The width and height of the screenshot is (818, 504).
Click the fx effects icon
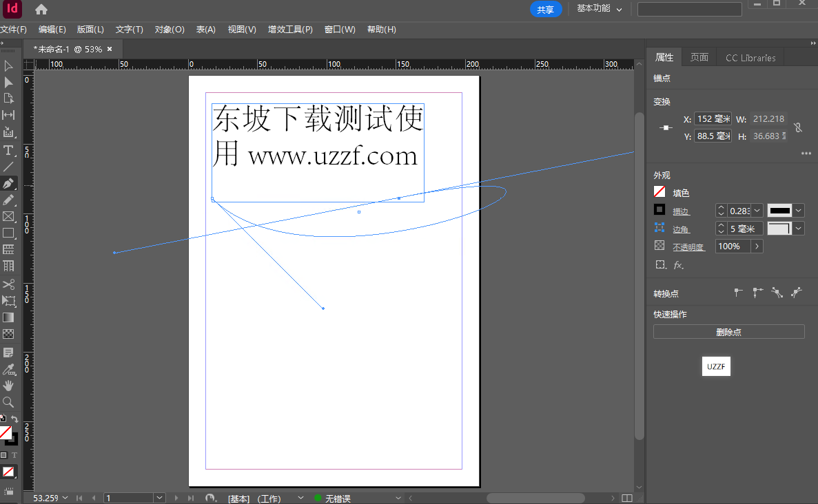point(678,265)
